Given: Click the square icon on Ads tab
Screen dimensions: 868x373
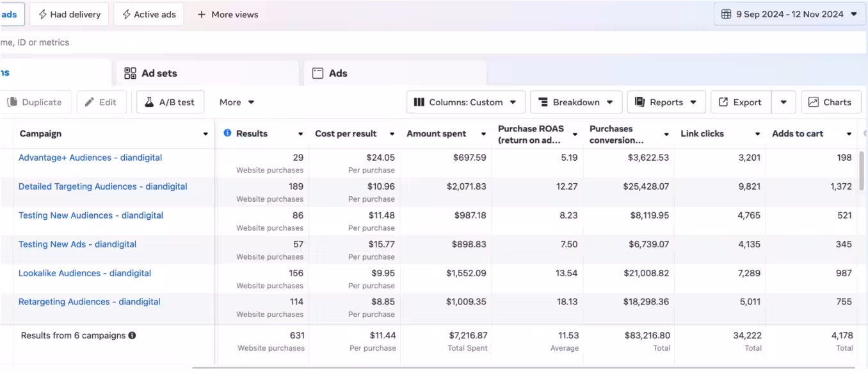Looking at the screenshot, I should (317, 73).
